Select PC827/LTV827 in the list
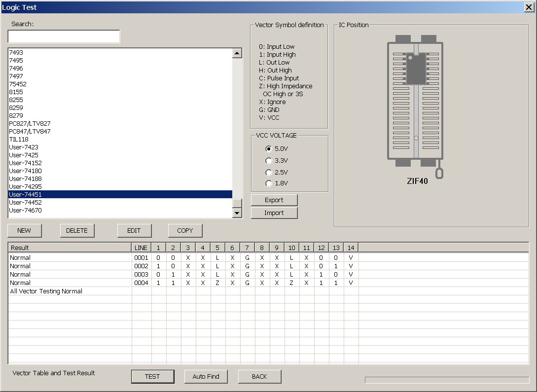Screen dimensions: 537x392 pyautogui.click(x=30, y=123)
